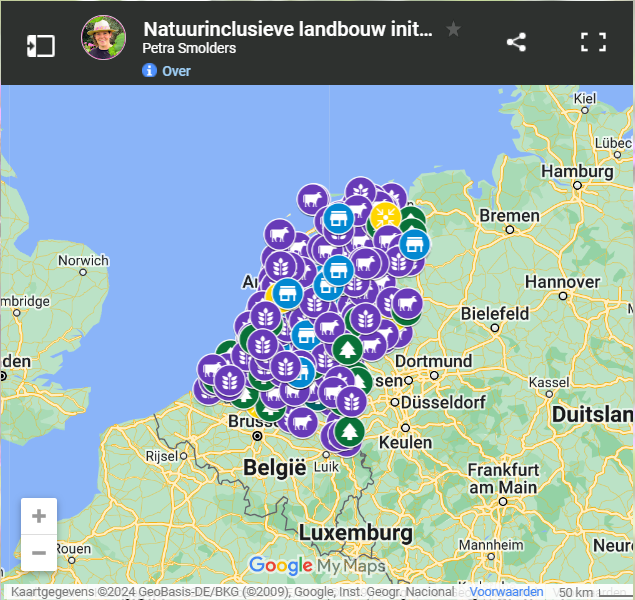
Task: Select the purple wheat marker left of Düsseldorf
Action: [351, 402]
